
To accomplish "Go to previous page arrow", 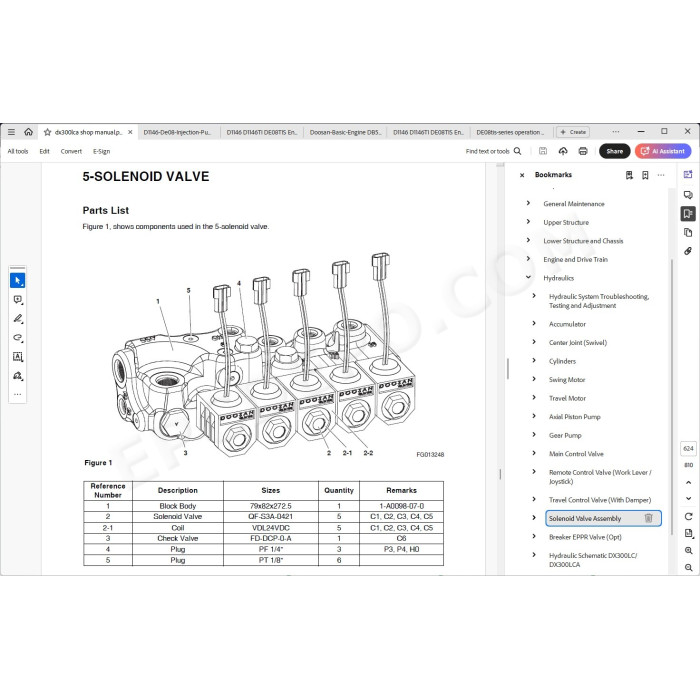I will (x=688, y=482).
